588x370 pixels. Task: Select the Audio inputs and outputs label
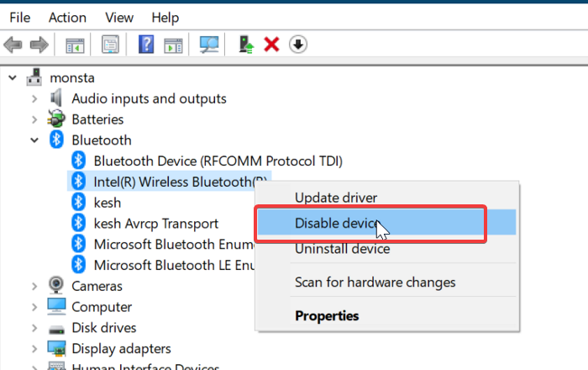pyautogui.click(x=149, y=98)
